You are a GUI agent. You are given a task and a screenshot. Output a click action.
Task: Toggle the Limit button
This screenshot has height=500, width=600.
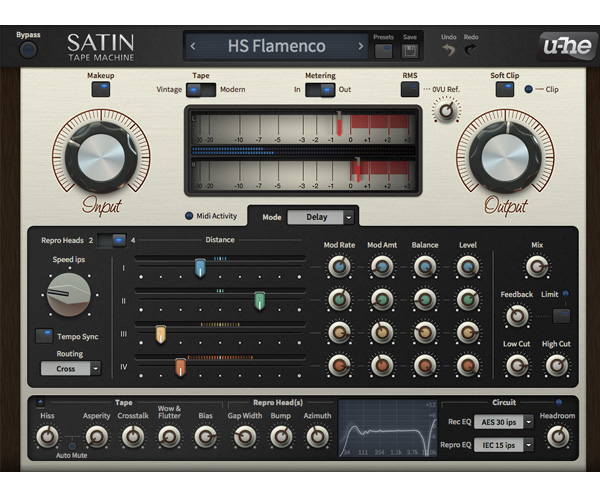561,316
